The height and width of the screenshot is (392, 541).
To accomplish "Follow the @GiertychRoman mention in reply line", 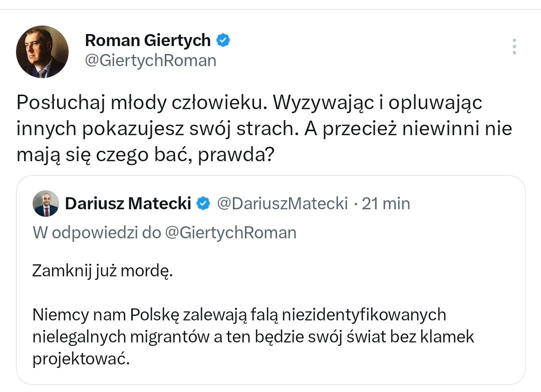I will tap(230, 232).
